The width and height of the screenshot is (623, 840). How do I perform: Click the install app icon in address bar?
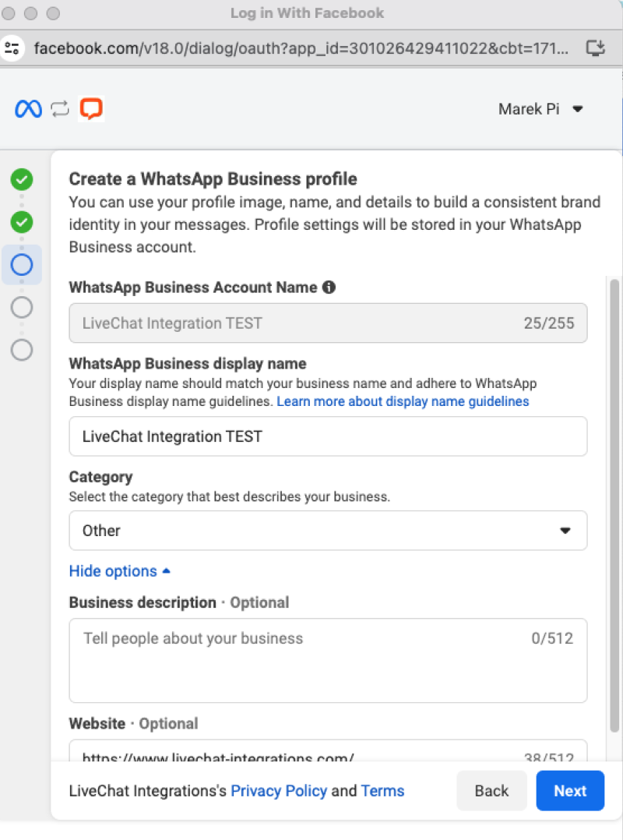coord(595,48)
